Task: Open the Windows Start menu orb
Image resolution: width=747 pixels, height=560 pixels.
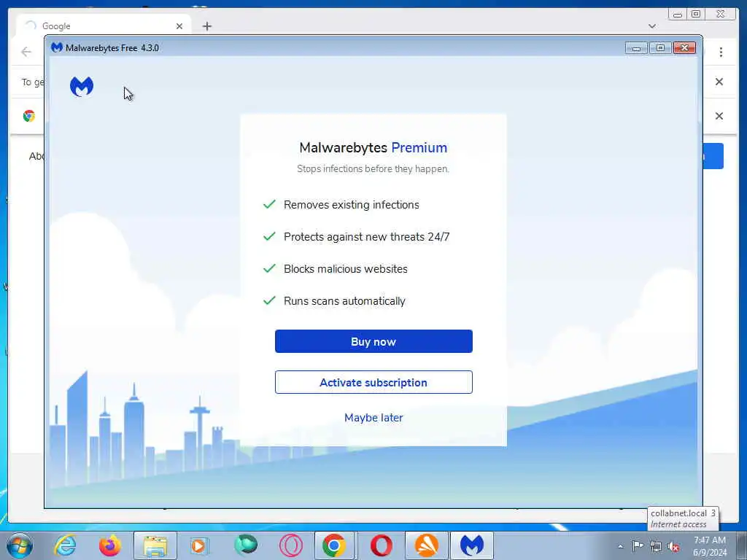Action: 19,545
